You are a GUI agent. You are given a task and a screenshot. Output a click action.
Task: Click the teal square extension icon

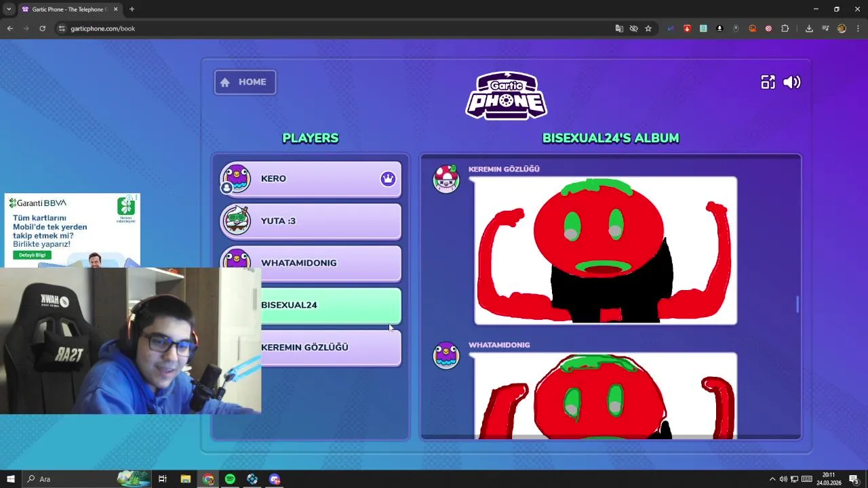[703, 28]
